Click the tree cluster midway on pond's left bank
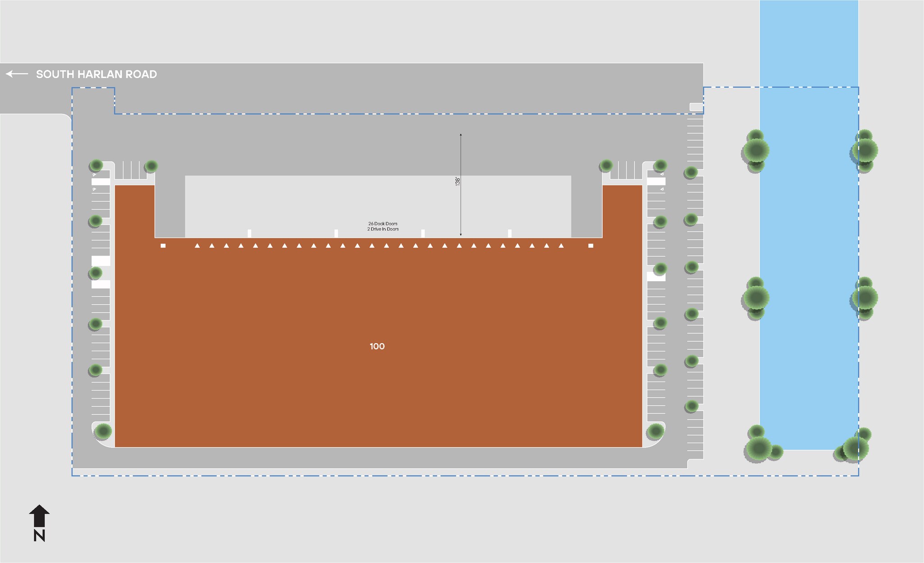The image size is (924, 563). (755, 298)
